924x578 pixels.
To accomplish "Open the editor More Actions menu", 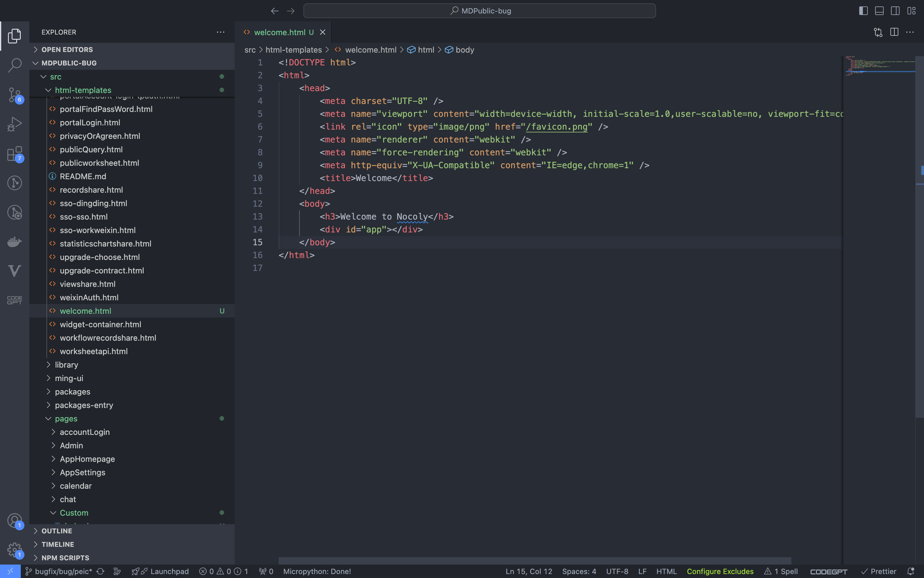I will click(x=910, y=32).
